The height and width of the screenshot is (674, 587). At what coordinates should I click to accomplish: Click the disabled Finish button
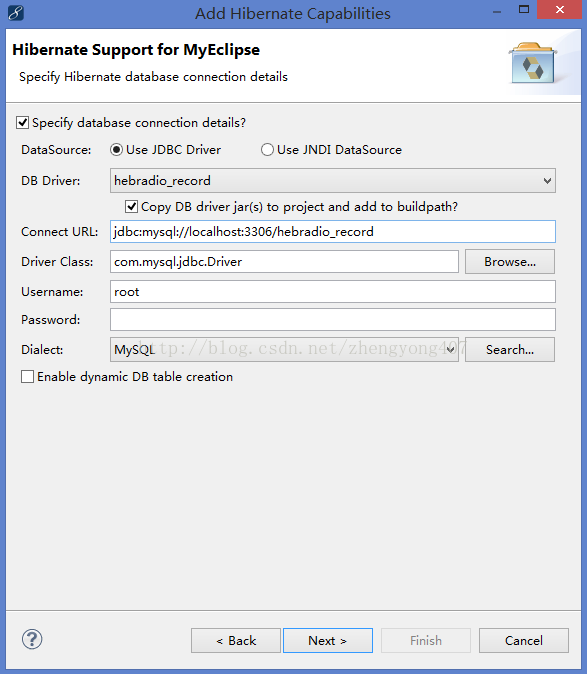pos(426,640)
